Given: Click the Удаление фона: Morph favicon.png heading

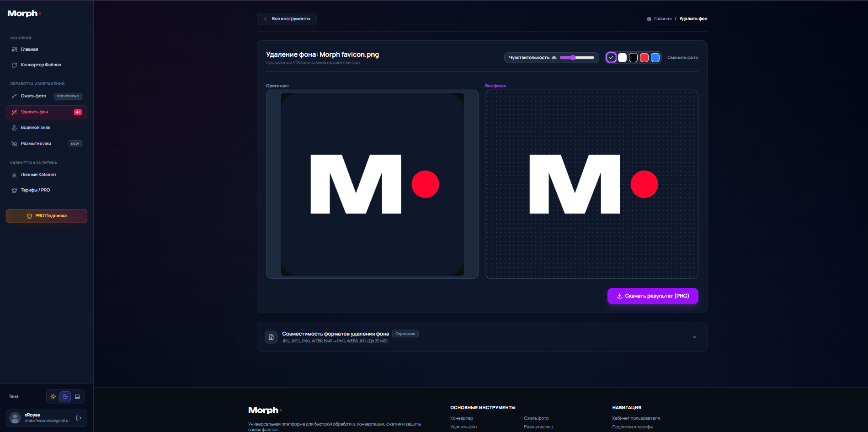Looking at the screenshot, I should pyautogui.click(x=323, y=54).
